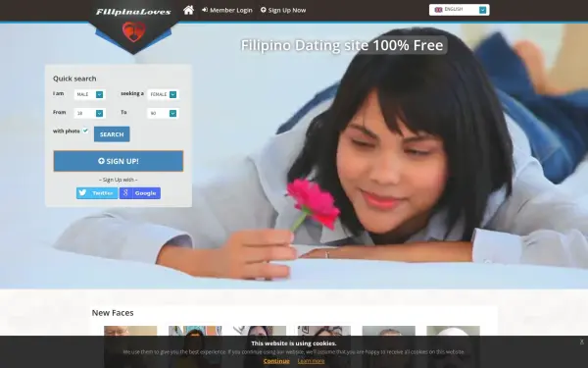Viewport: 588px width, 368px height.
Task: Open the second New Faces profile thumbnail
Action: (x=195, y=346)
